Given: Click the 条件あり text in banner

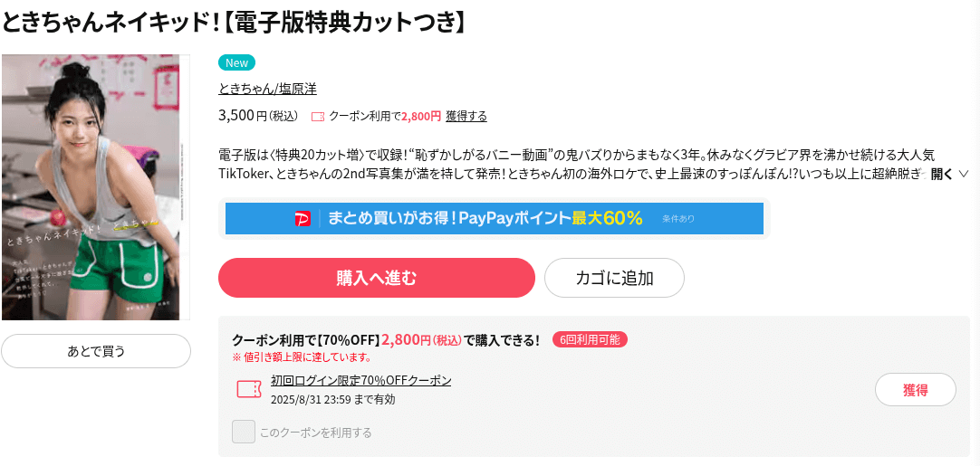Looking at the screenshot, I should [678, 219].
